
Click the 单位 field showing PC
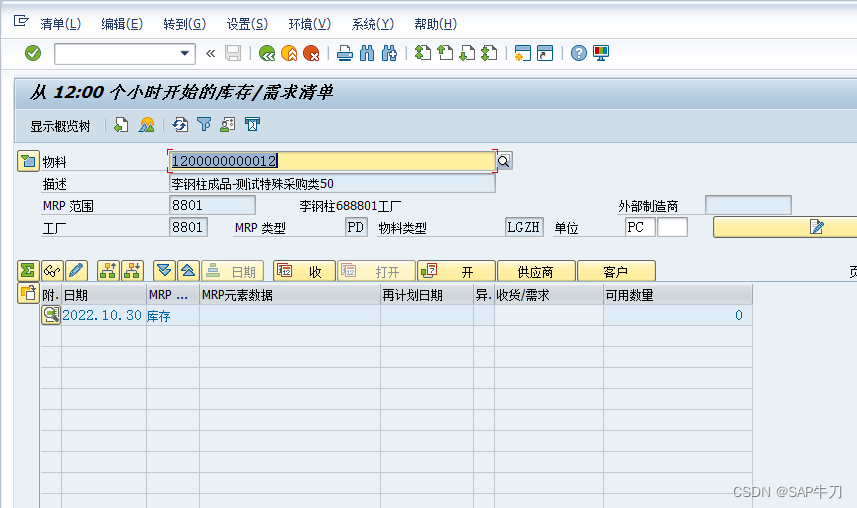coord(640,227)
